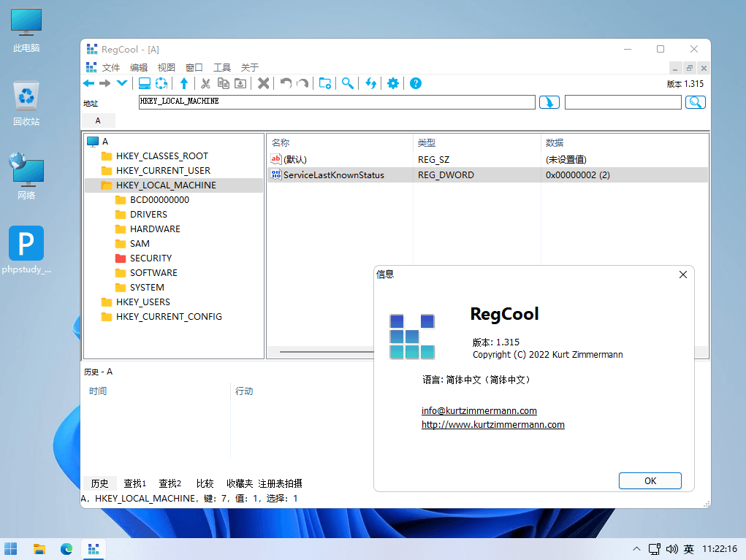This screenshot has height=560, width=746.
Task: Click the Copy icon in toolbar
Action: [223, 84]
